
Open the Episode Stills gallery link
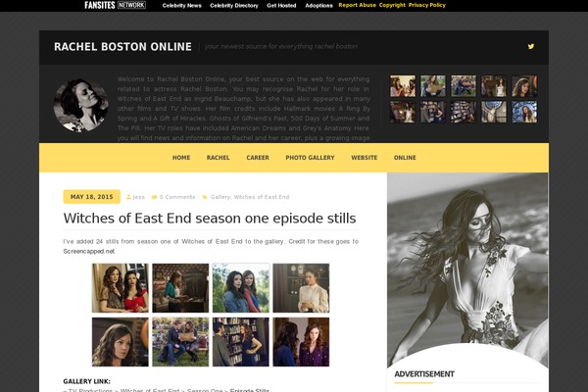pos(249,390)
